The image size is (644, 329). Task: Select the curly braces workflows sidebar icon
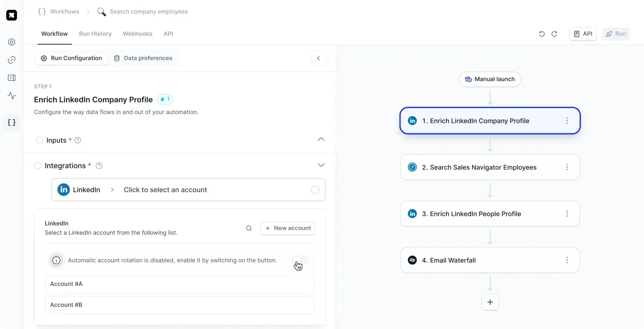12,122
